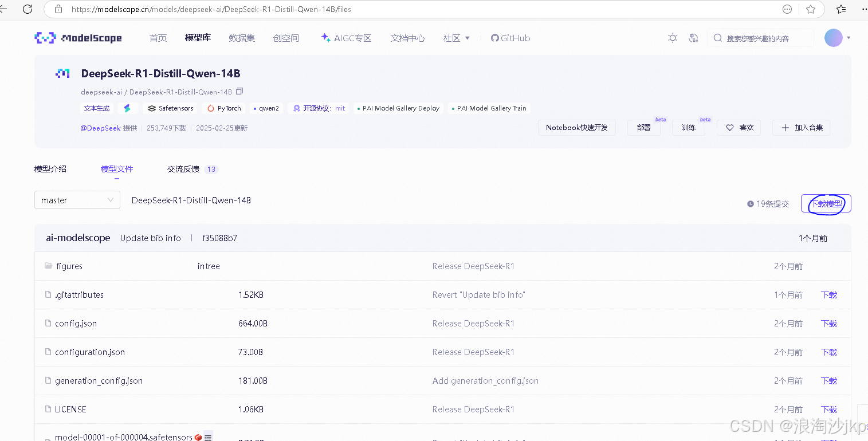Click the browser address bar URL
This screenshot has height=441, width=868.
211,9
